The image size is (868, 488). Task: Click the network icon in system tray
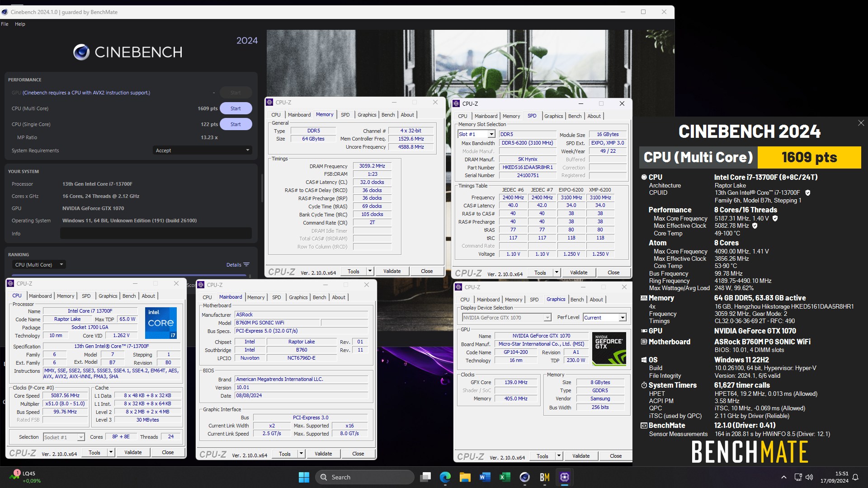798,477
